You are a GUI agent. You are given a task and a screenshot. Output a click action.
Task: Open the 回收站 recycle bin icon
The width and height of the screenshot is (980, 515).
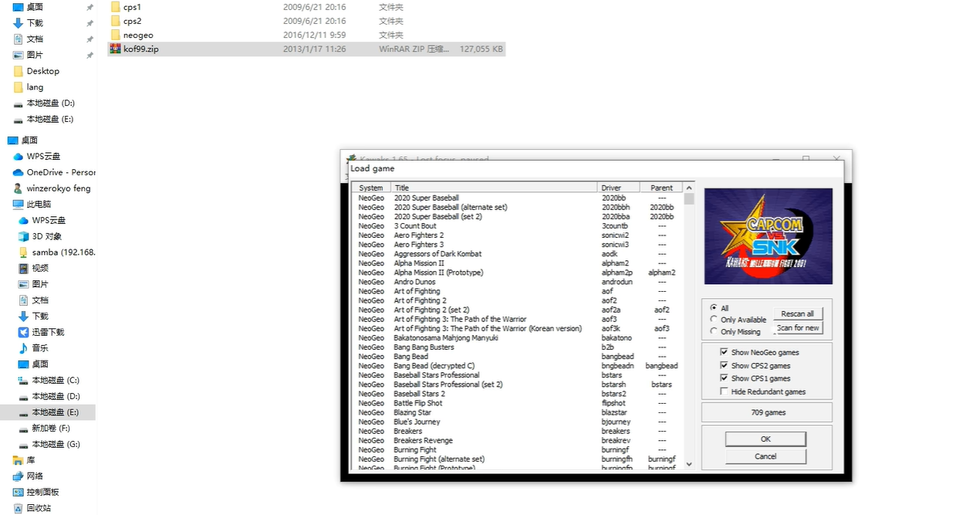pyautogui.click(x=19, y=508)
